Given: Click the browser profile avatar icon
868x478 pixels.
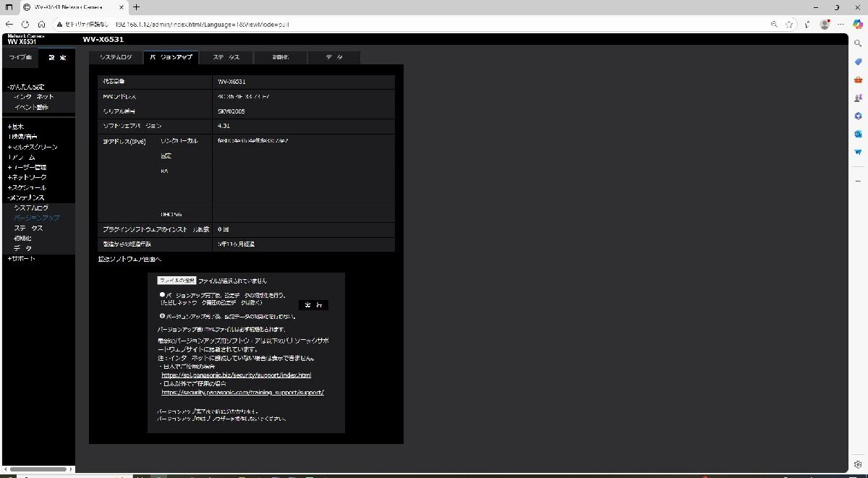Looking at the screenshot, I should click(x=824, y=24).
